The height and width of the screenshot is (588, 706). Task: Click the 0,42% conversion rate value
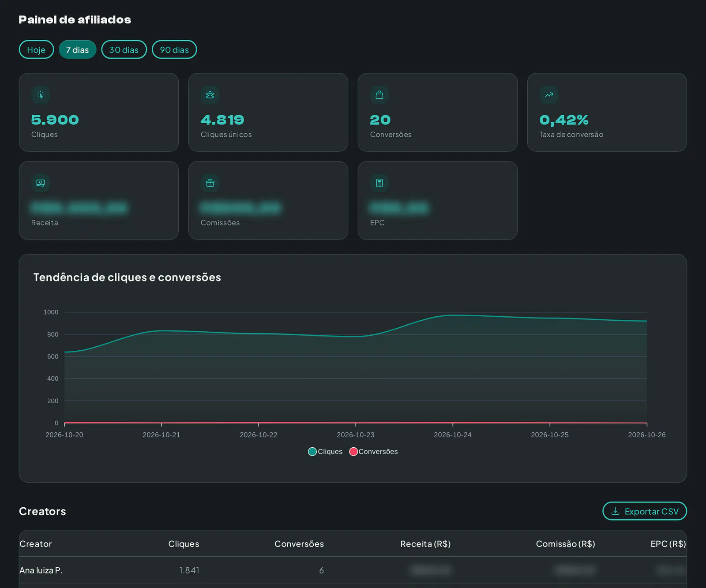(x=564, y=120)
